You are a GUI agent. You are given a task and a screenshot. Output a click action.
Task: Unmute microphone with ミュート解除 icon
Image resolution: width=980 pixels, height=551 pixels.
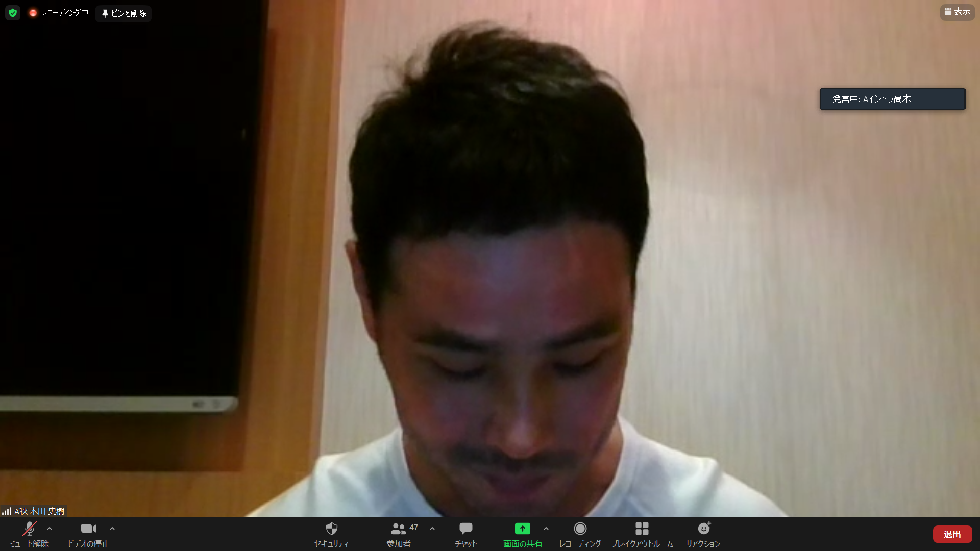pyautogui.click(x=29, y=529)
